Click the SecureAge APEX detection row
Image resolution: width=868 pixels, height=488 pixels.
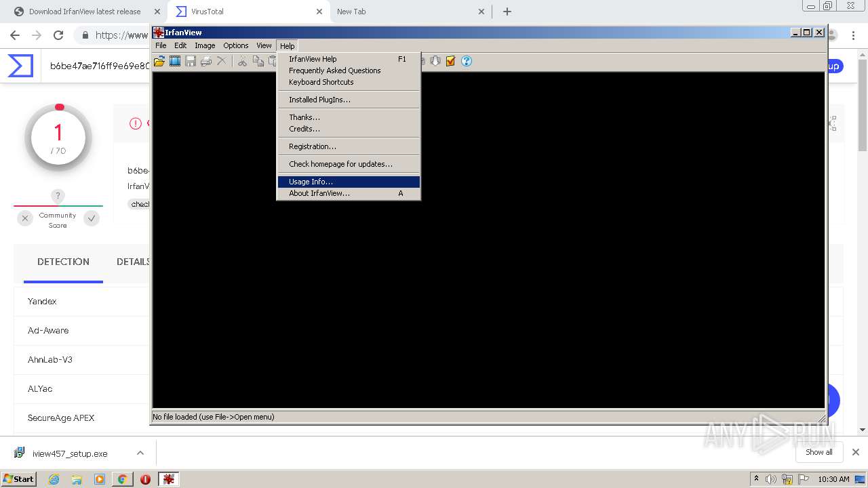[x=81, y=418]
